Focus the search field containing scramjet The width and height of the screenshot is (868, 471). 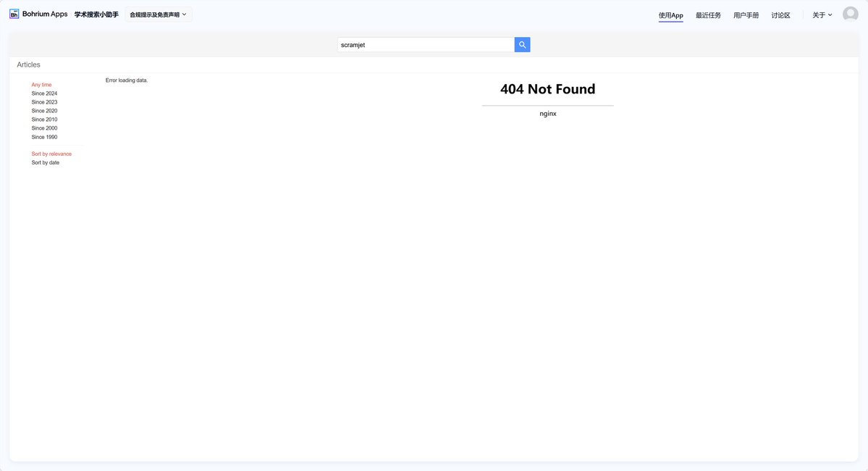point(426,45)
